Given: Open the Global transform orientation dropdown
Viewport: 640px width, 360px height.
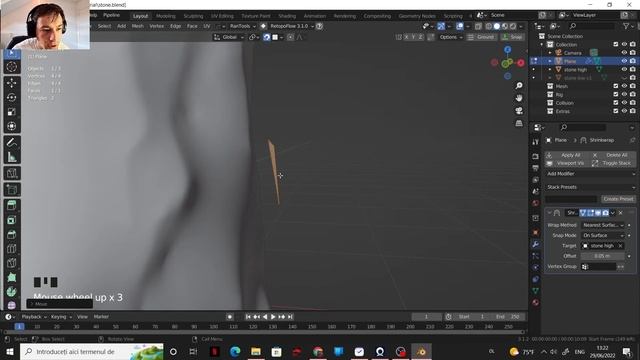Looking at the screenshot, I should [229, 37].
